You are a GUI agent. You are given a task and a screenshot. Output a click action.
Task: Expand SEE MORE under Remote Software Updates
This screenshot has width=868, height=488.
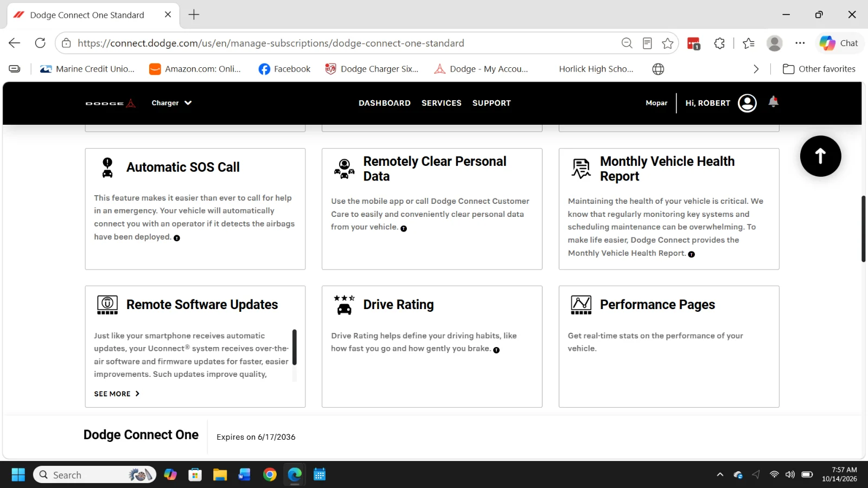tap(117, 394)
